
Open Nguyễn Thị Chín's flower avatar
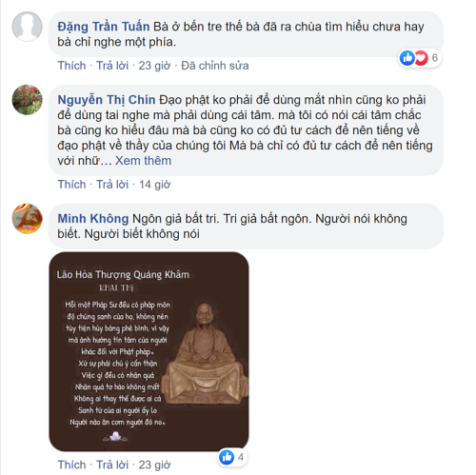click(27, 100)
